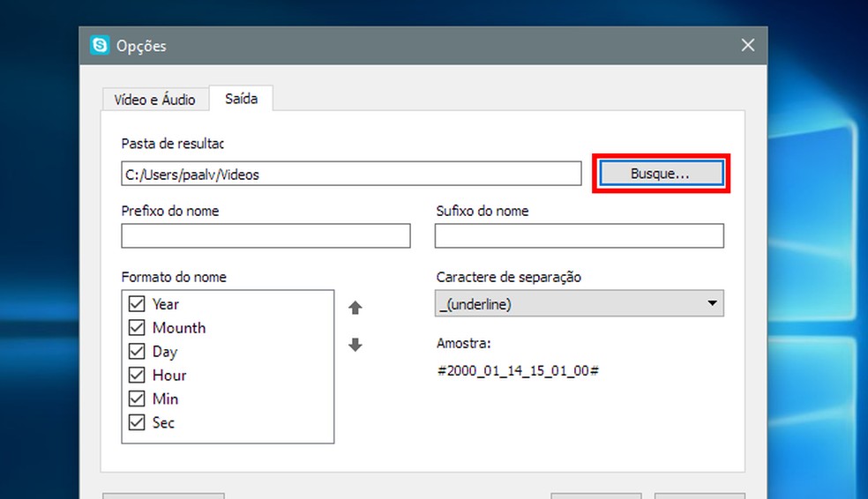Screen dimensions: 868x499
Task: Click the Busque... button
Action: [x=661, y=173]
